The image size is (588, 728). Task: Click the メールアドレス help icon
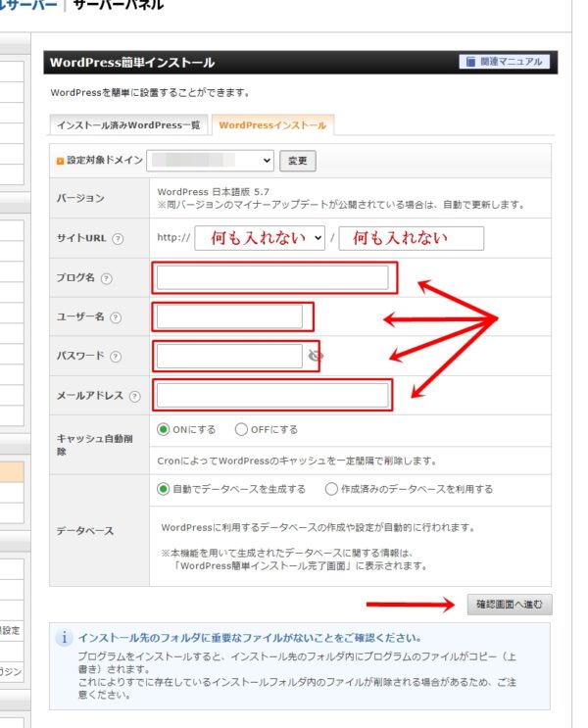coord(134,396)
